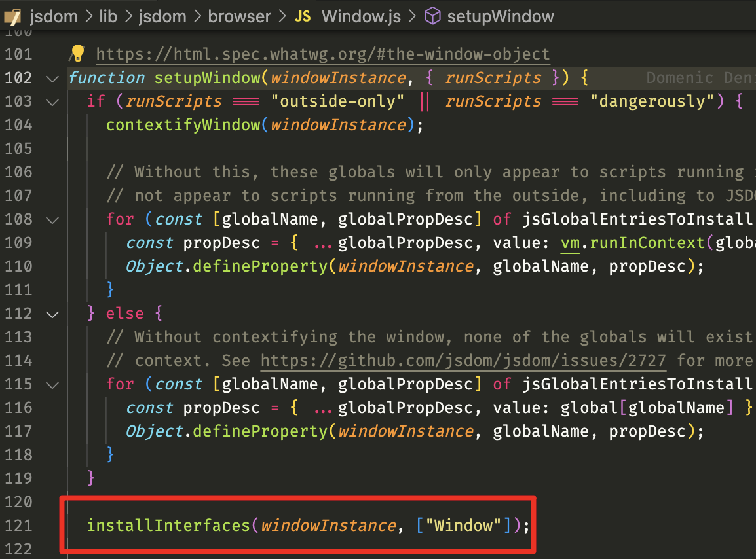Collapse the setupWindow function at line 102

[52, 79]
